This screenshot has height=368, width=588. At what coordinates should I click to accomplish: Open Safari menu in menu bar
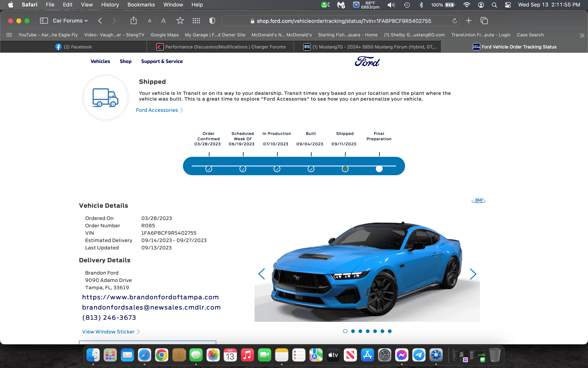click(x=29, y=5)
